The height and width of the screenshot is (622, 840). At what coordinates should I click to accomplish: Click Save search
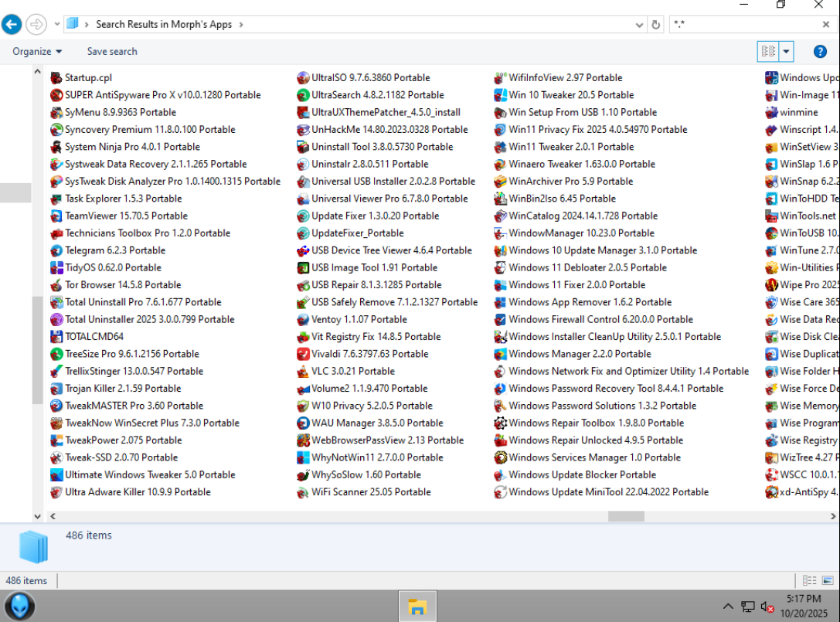tap(112, 52)
